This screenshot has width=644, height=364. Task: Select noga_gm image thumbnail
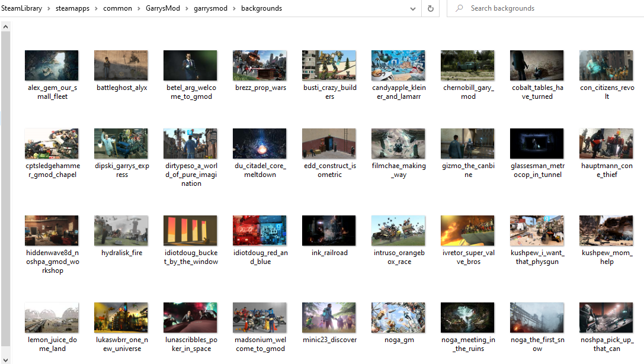tap(398, 318)
